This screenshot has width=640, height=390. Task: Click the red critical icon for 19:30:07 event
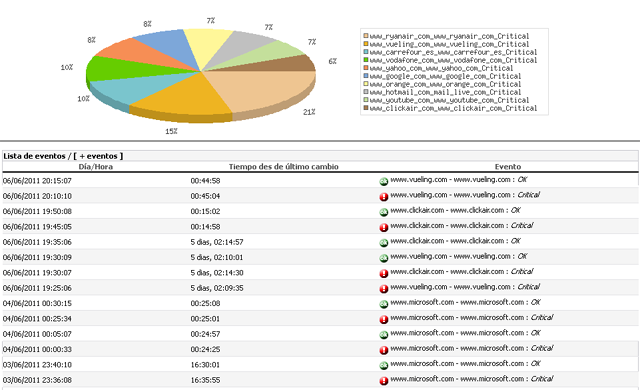(384, 274)
